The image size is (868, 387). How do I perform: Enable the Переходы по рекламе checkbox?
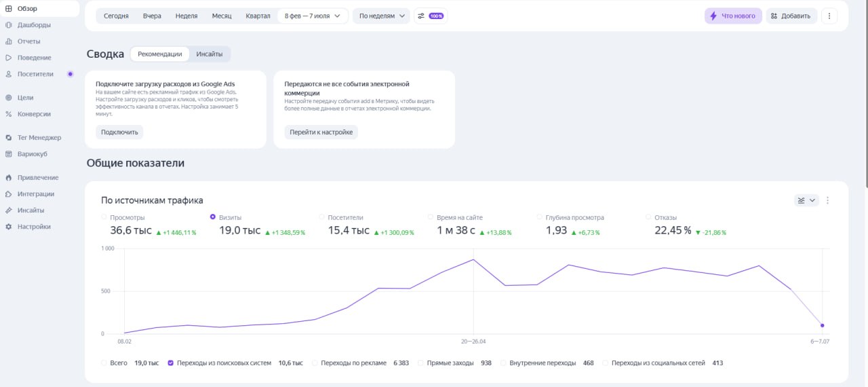click(x=315, y=363)
